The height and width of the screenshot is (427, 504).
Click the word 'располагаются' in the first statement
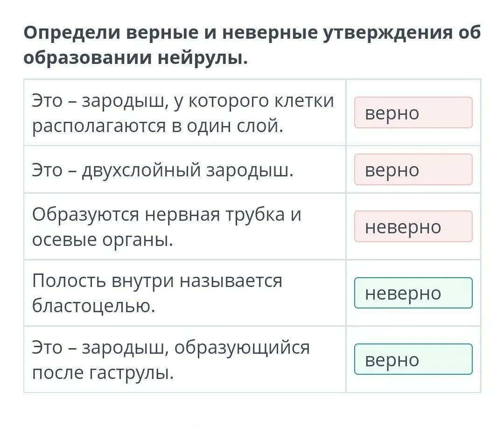[x=99, y=126]
